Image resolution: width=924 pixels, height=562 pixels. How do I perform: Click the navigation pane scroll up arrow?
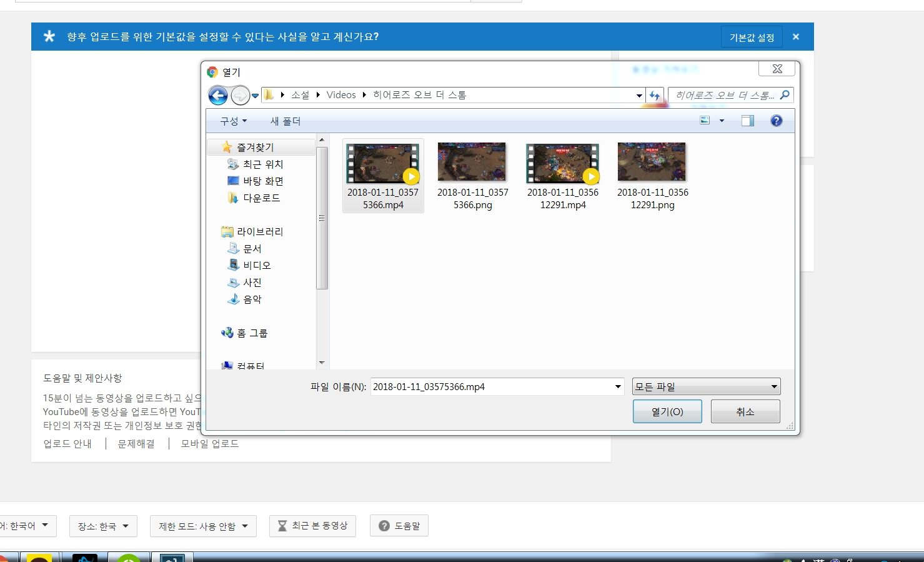pyautogui.click(x=322, y=140)
